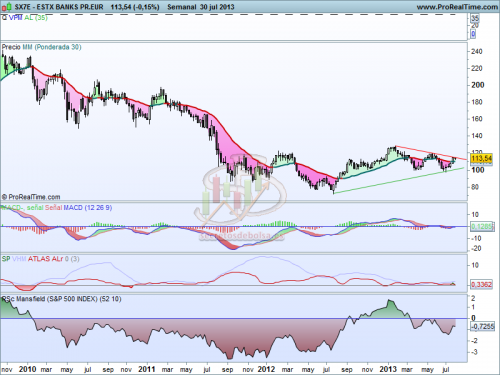Click the instrument name SX7E - ESTX BANKS PR.EUR
Screen dimensions: 500x375
coord(59,7)
